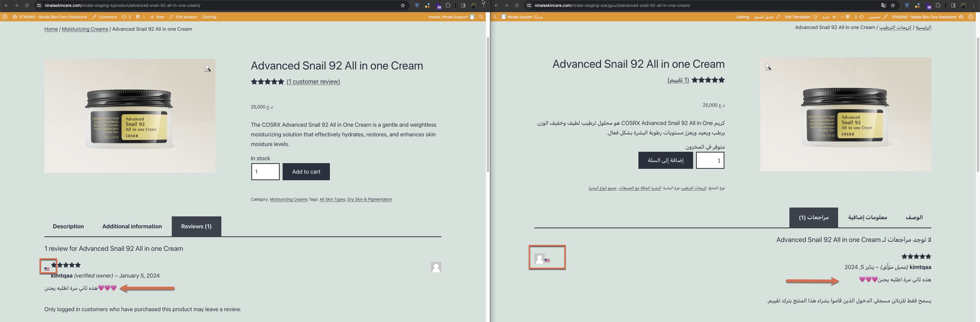
Task: Click zoom magnifier on Arabic product image
Action: pyautogui.click(x=768, y=67)
